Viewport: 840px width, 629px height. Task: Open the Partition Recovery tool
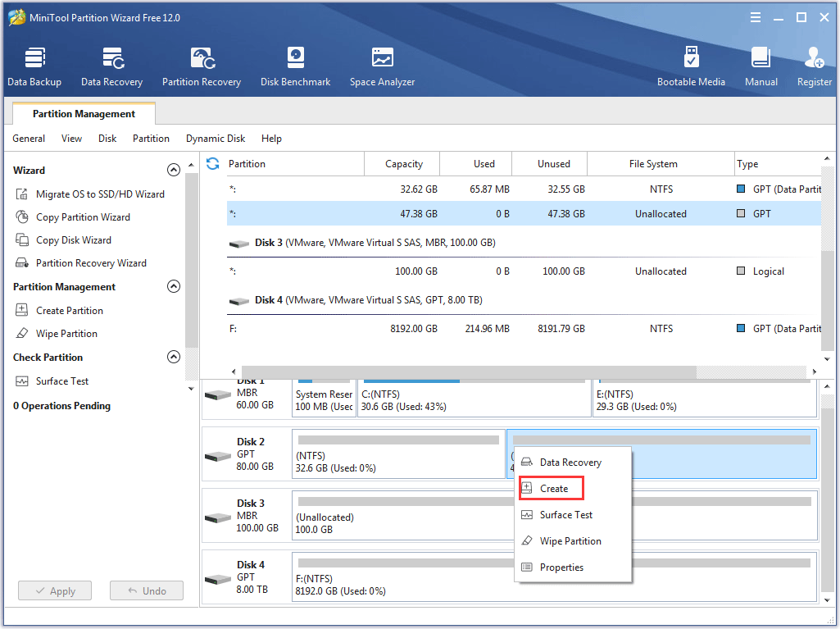click(202, 66)
